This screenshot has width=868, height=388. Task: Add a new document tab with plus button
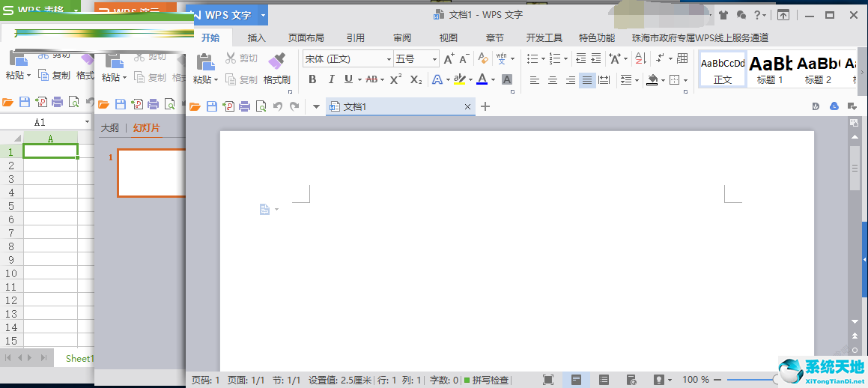[x=485, y=106]
